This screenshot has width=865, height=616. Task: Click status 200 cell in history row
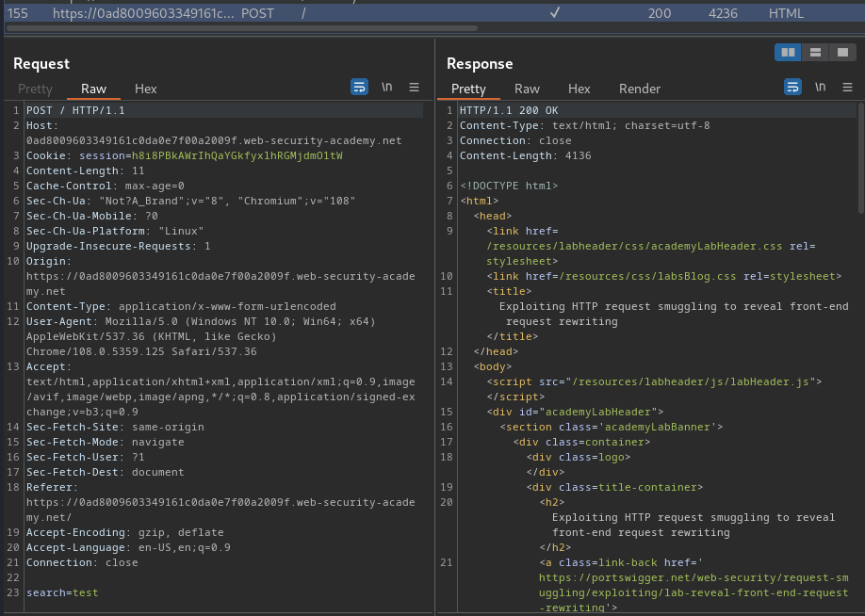[x=660, y=13]
